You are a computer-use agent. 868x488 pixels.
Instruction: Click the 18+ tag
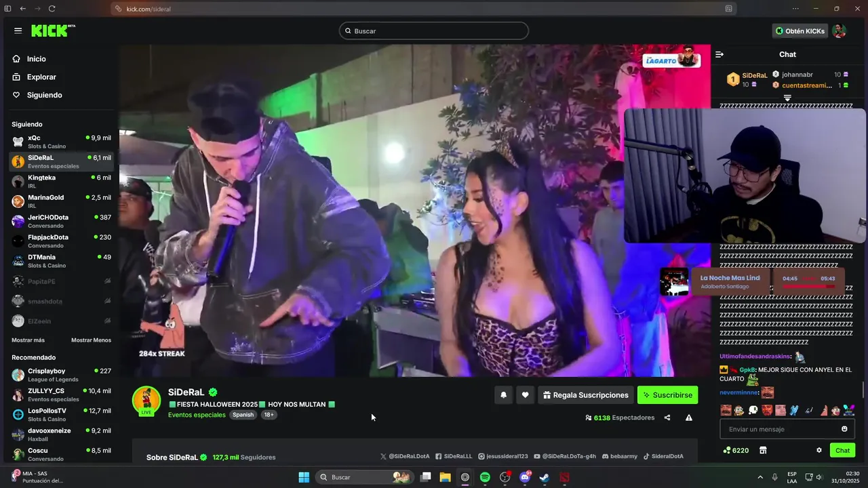[x=269, y=415]
